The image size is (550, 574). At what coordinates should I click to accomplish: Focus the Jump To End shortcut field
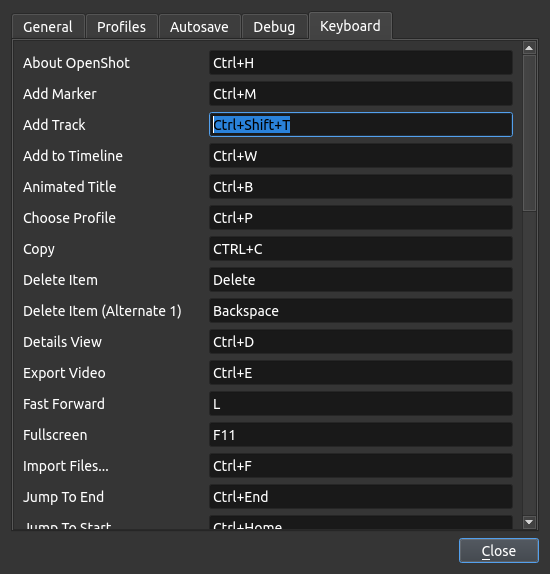(x=361, y=497)
